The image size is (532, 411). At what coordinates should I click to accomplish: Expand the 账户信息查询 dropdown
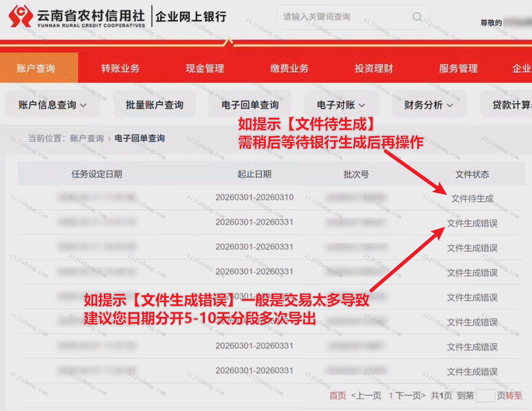pyautogui.click(x=52, y=105)
